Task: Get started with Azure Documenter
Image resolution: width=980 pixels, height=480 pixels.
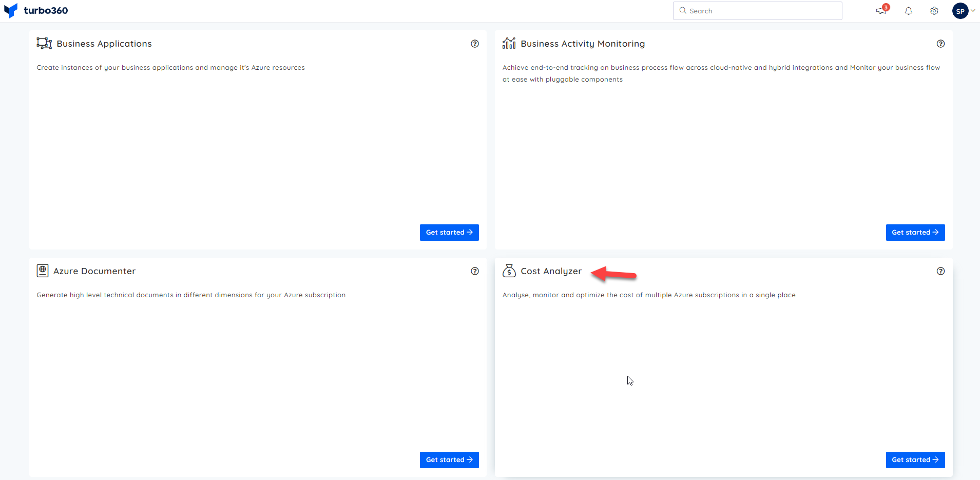Action: pyautogui.click(x=449, y=460)
